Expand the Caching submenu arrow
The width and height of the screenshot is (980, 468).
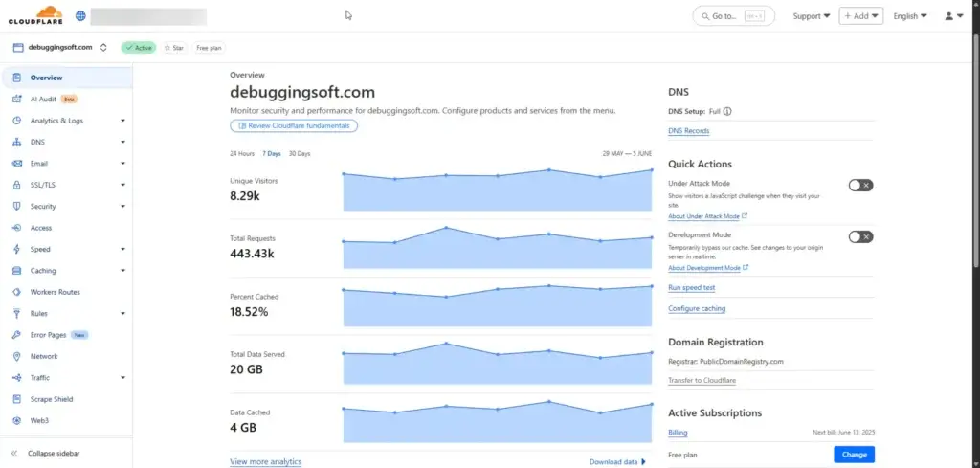click(x=123, y=271)
